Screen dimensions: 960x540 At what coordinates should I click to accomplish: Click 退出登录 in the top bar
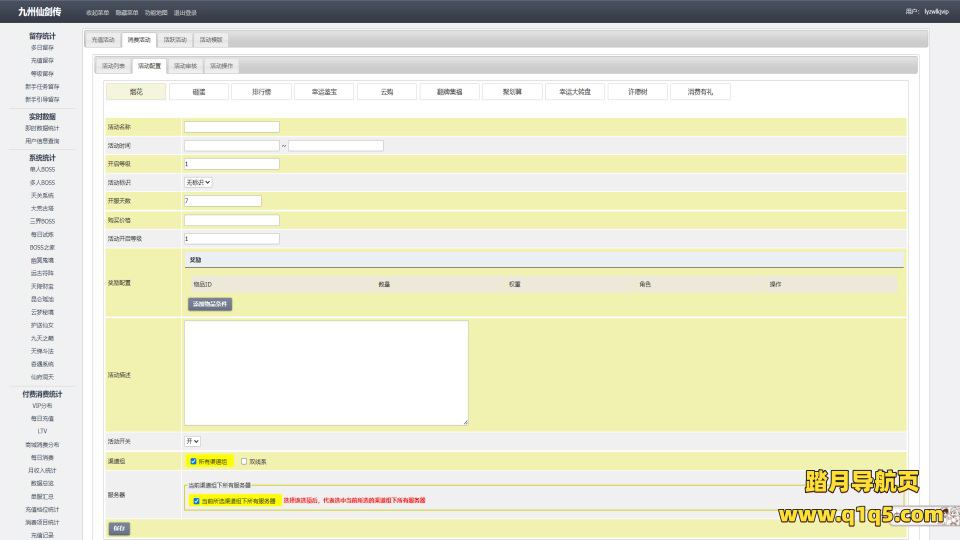[185, 12]
